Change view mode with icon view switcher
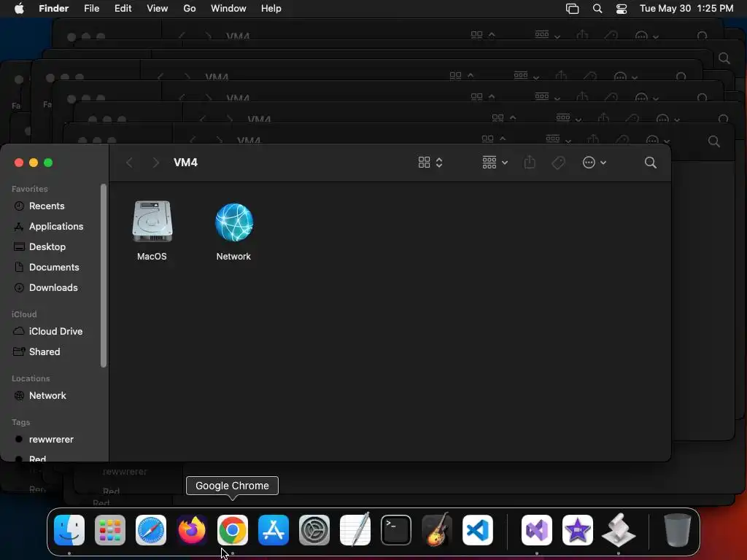This screenshot has width=747, height=560. coord(430,163)
